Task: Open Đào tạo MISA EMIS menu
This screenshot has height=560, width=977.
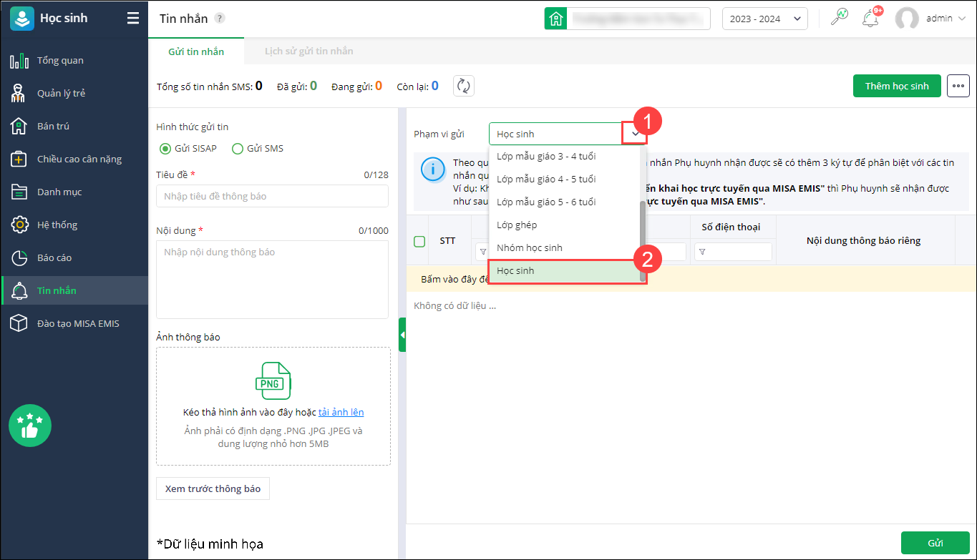Action: (x=74, y=324)
